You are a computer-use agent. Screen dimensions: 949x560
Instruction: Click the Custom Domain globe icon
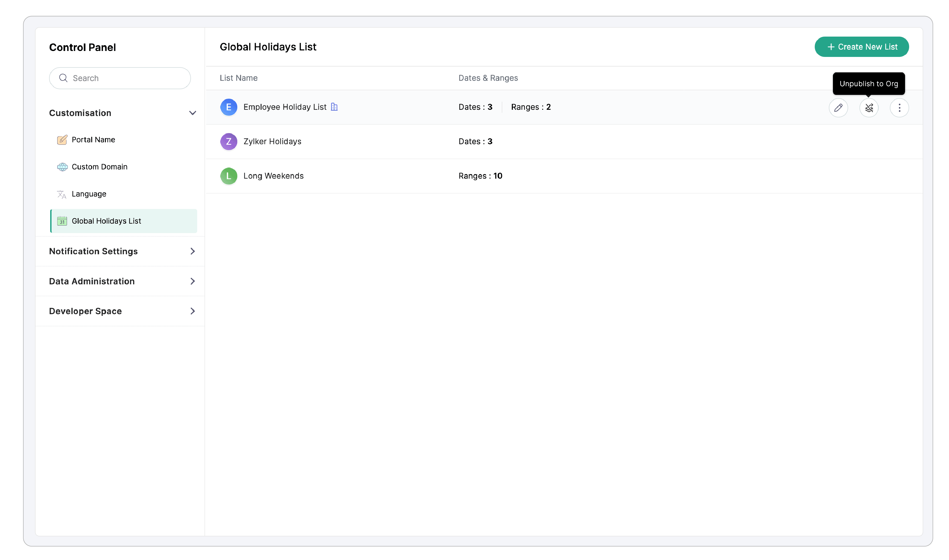click(62, 167)
